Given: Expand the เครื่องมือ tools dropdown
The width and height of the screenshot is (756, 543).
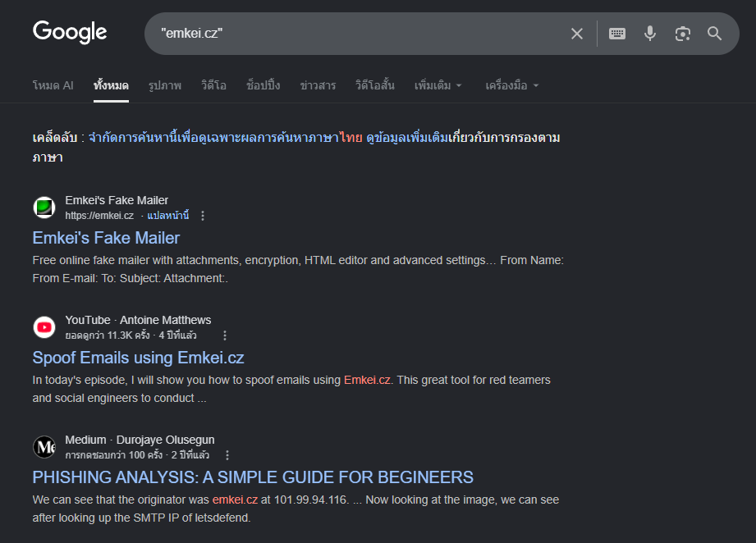Looking at the screenshot, I should pos(511,85).
